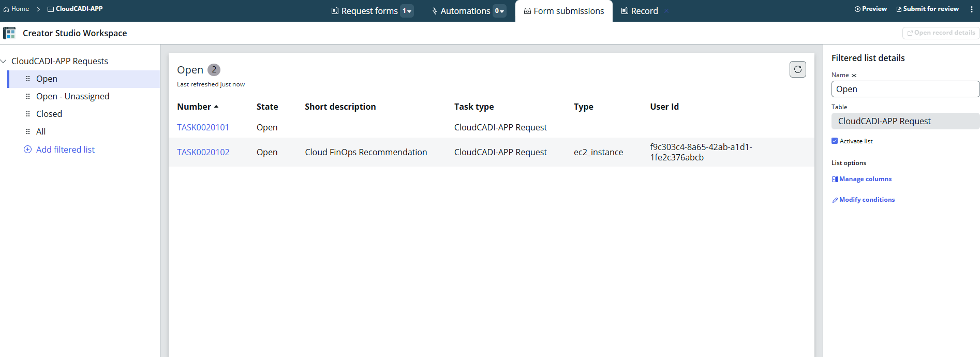Click Add filtered list

click(x=60, y=150)
